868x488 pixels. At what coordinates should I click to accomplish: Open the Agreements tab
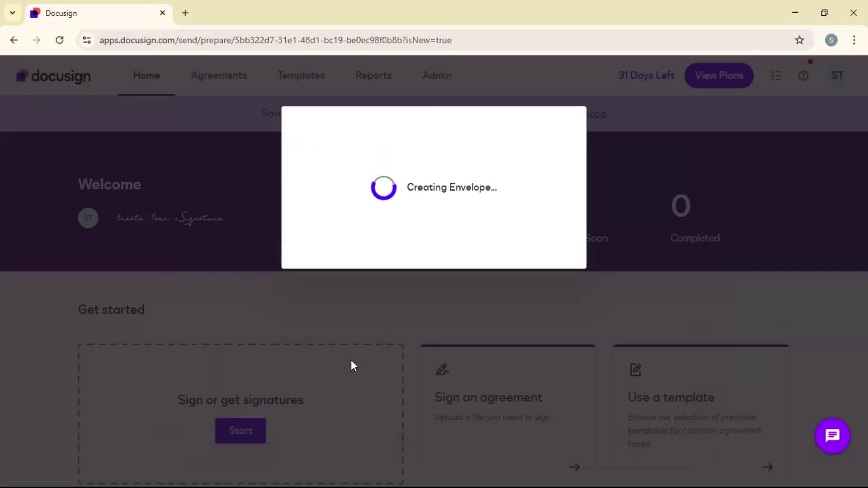(x=219, y=75)
